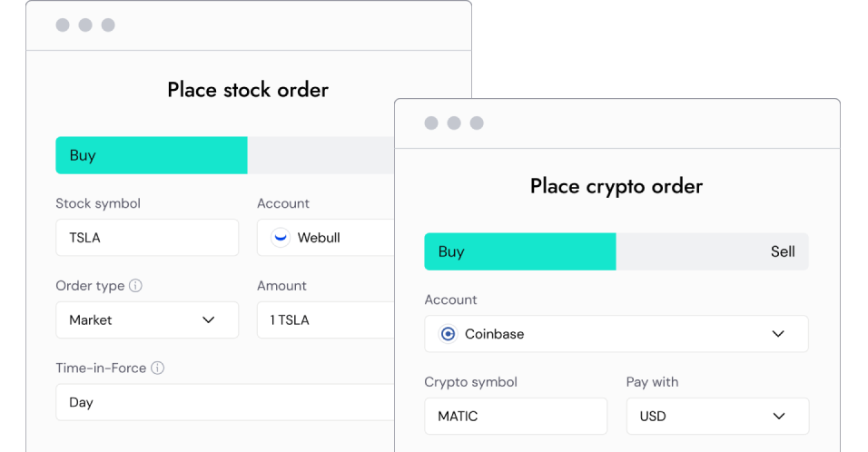The height and width of the screenshot is (452, 868).
Task: Click the Order type info icon
Action: [x=135, y=286]
